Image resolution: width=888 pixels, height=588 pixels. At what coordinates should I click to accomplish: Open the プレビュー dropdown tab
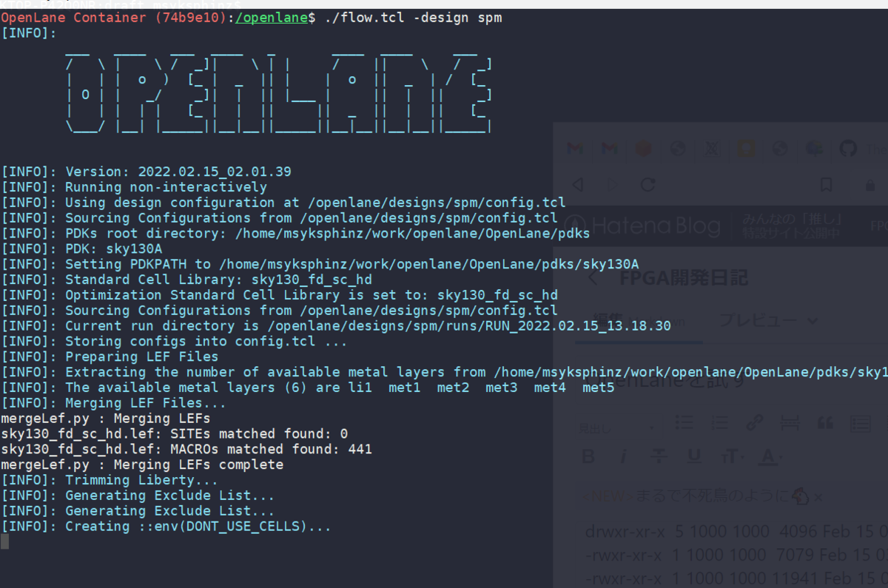[770, 321]
